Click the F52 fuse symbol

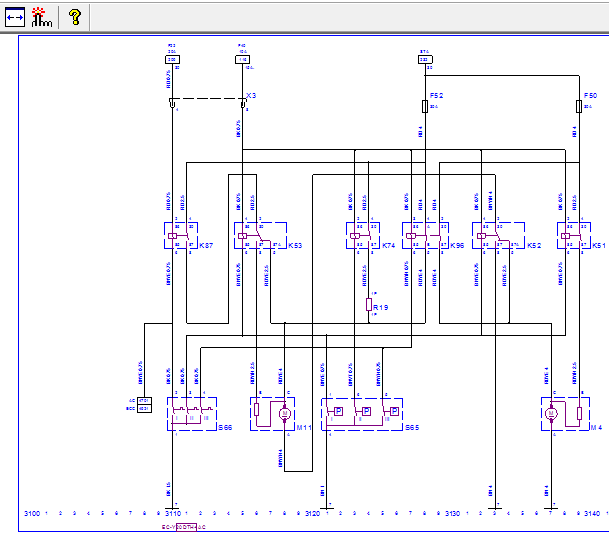[425, 106]
